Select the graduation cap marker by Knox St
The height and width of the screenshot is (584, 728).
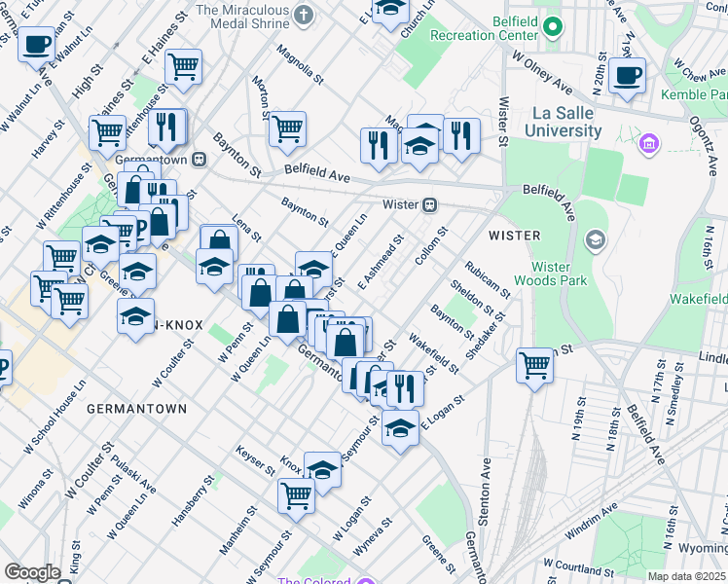(322, 469)
